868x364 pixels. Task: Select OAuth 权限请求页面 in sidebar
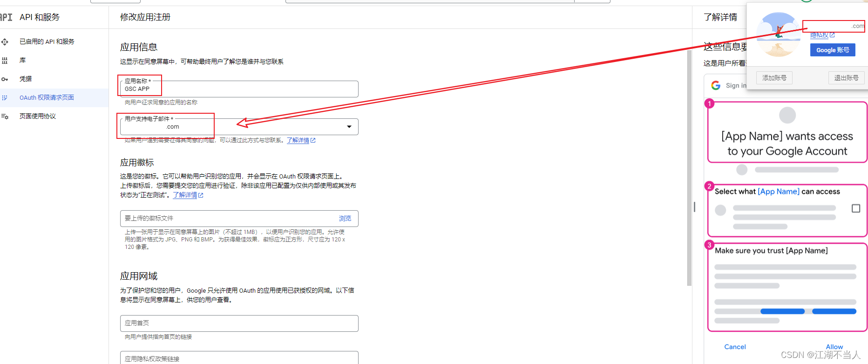pyautogui.click(x=47, y=97)
